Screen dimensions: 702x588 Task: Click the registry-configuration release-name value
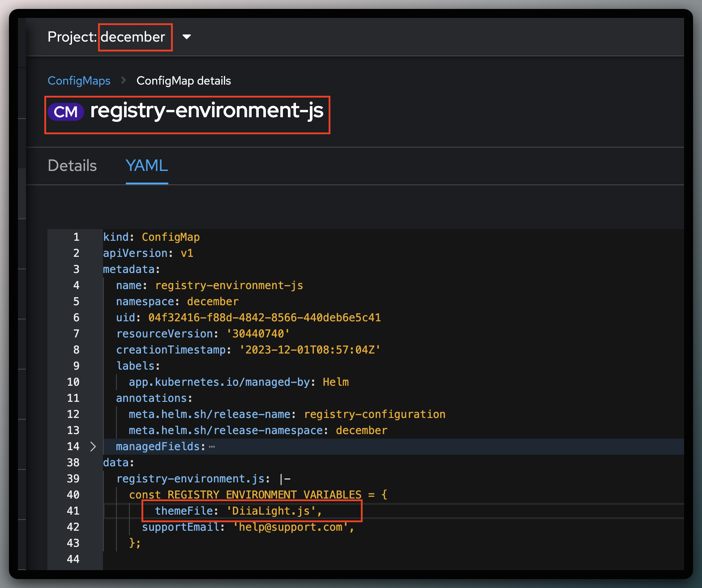(374, 414)
